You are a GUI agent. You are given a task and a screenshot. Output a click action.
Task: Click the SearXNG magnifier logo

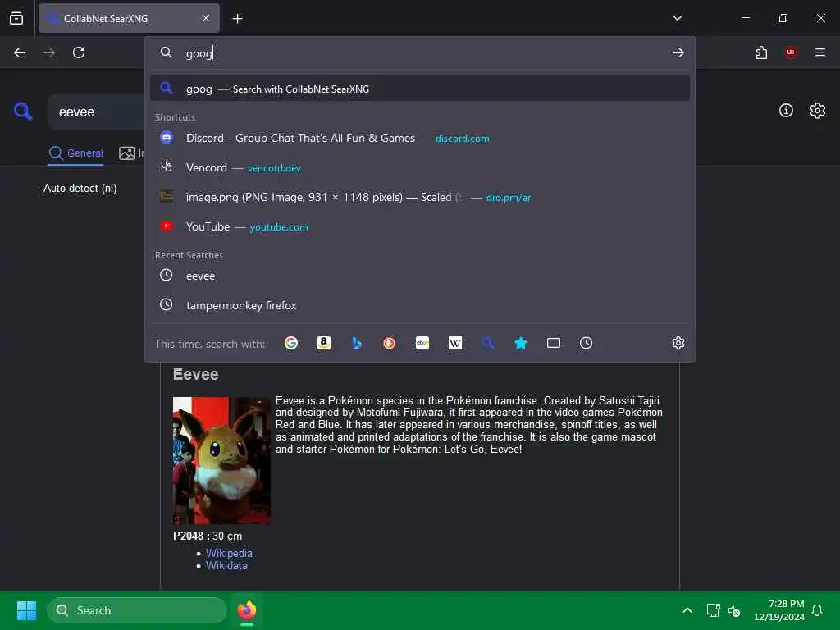pyautogui.click(x=23, y=112)
